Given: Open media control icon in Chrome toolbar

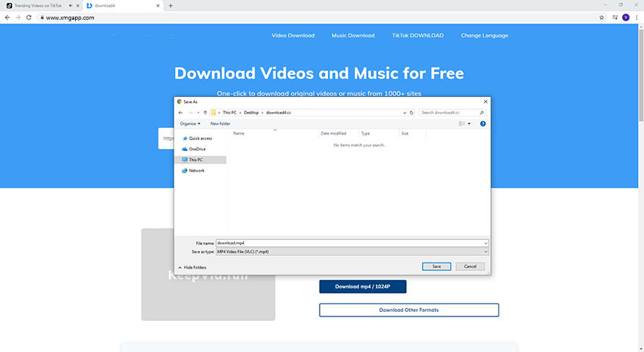Looking at the screenshot, I should coord(615,17).
